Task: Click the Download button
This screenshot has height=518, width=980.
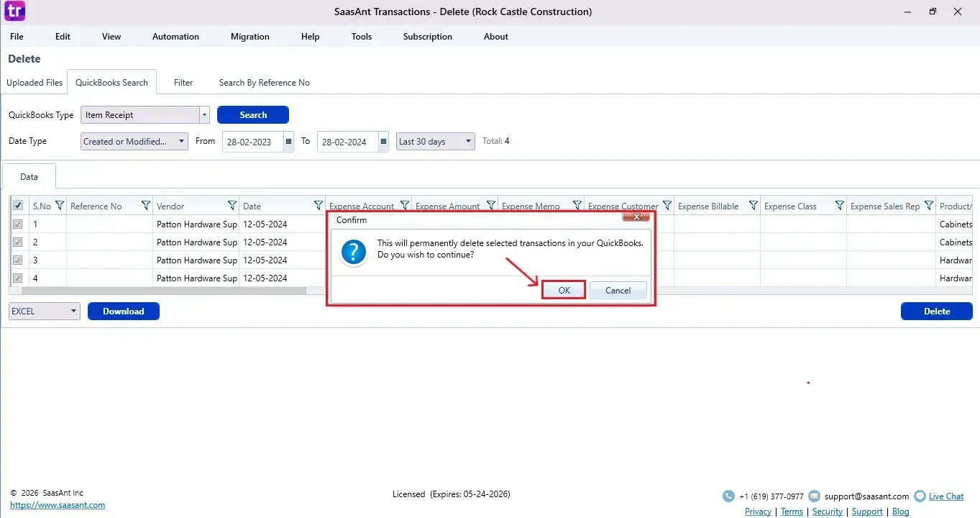Action: pyautogui.click(x=124, y=312)
